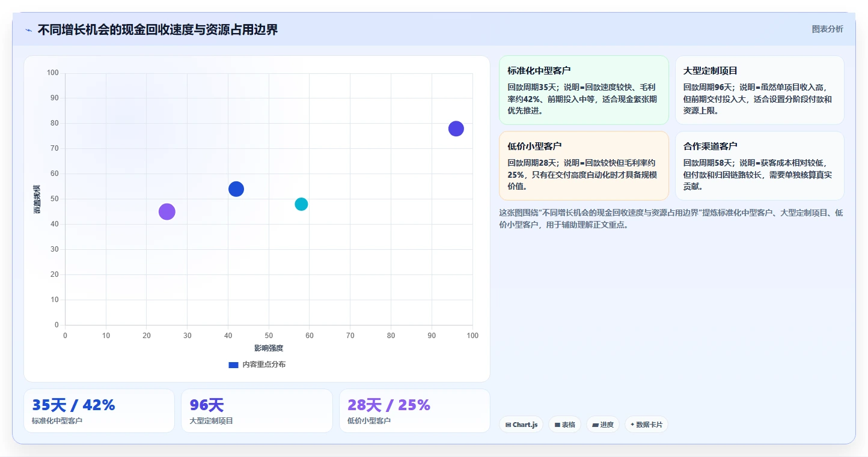Click the 28天 / 25% stat card
Screen dimensions: 868x457
[x=414, y=411]
